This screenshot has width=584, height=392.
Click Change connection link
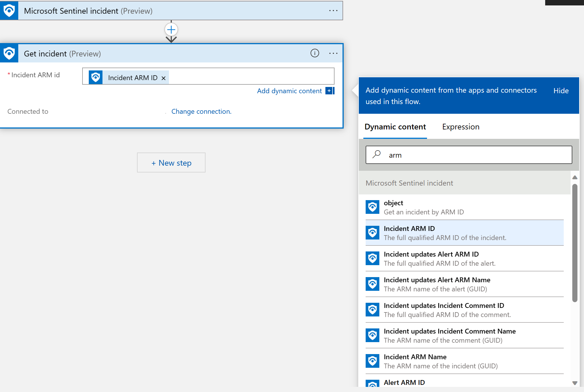click(x=202, y=111)
